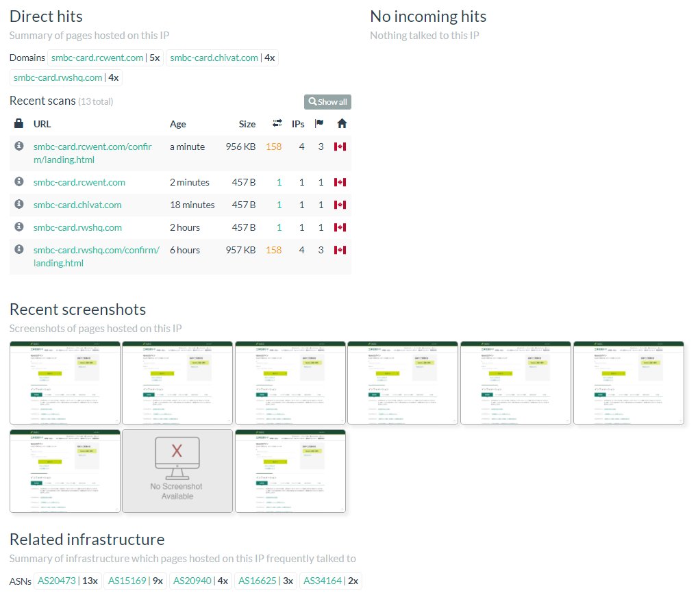Open domain smbc-card.rwshq.com 4x tag

click(66, 77)
